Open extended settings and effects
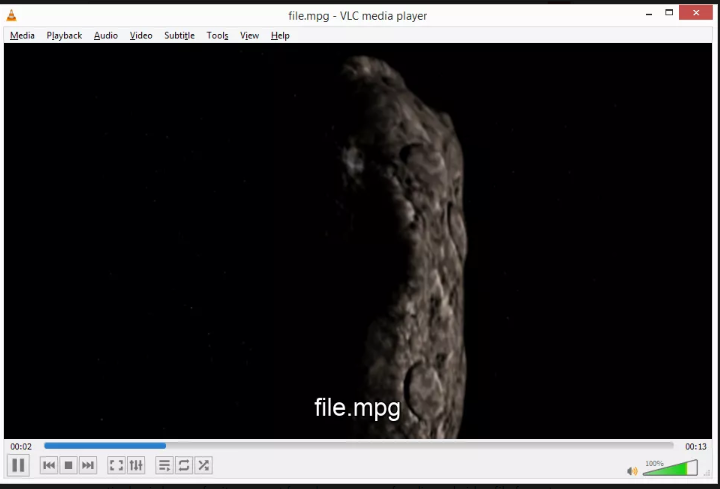This screenshot has width=720, height=489. pyautogui.click(x=136, y=466)
